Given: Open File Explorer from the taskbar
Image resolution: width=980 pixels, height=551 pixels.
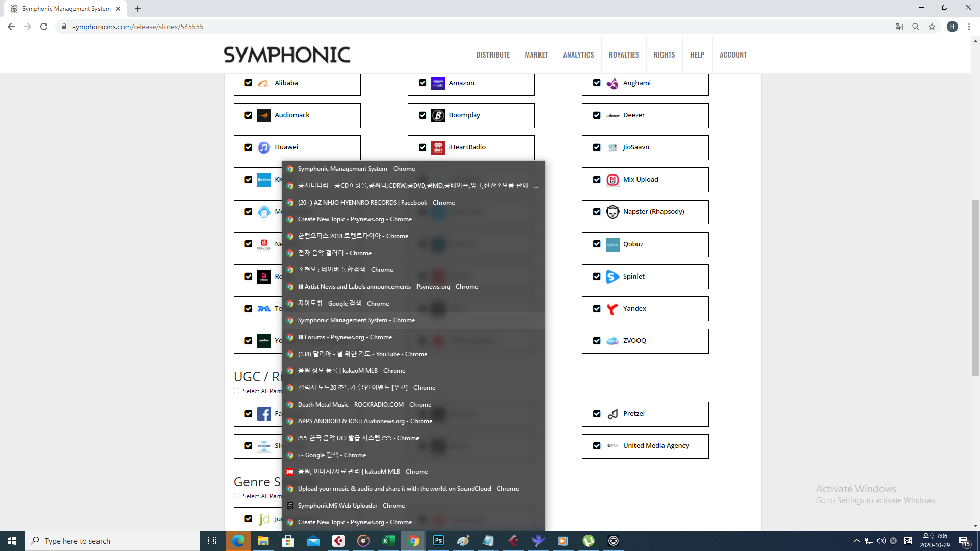Looking at the screenshot, I should (263, 541).
